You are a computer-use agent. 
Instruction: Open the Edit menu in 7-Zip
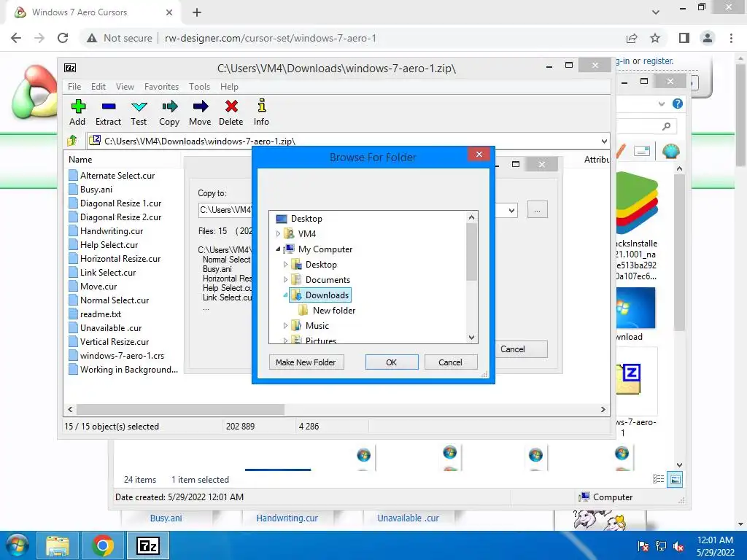(x=98, y=87)
